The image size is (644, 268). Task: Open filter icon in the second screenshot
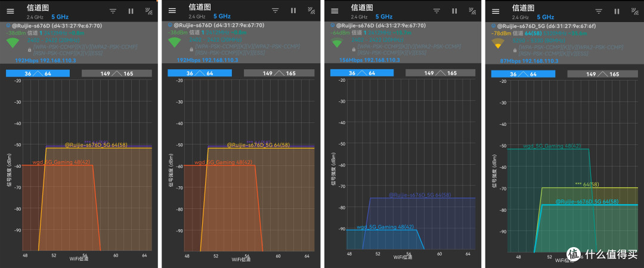(x=275, y=11)
